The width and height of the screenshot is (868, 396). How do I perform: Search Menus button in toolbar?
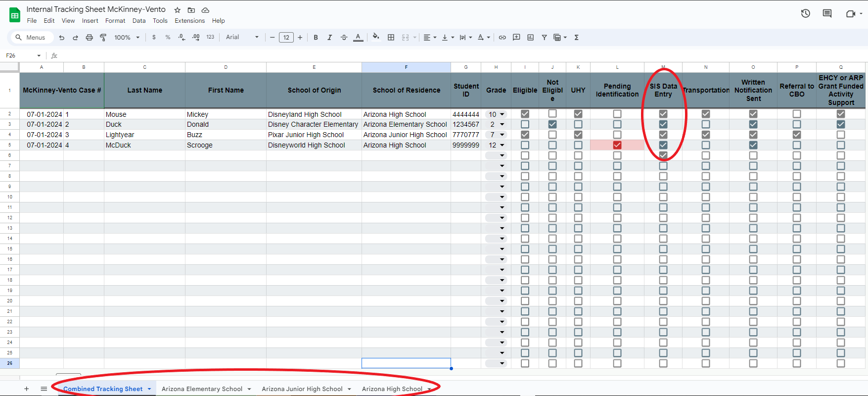(x=31, y=38)
